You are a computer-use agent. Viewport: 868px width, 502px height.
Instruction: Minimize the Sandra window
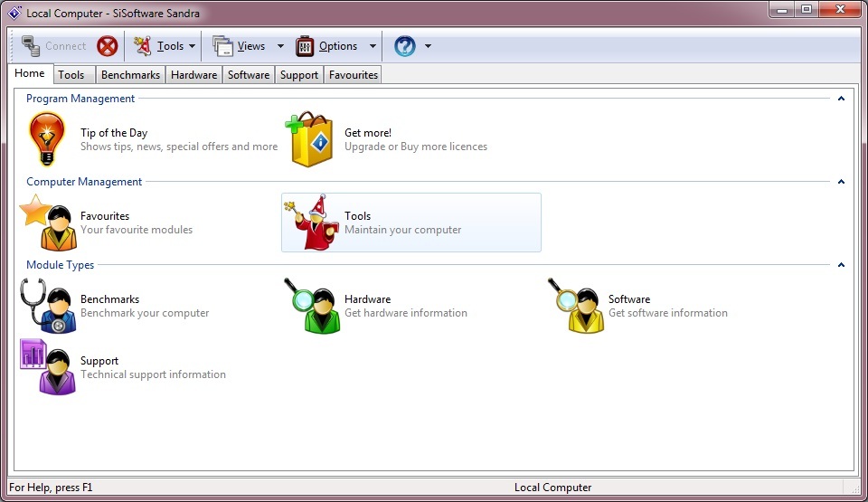pyautogui.click(x=781, y=9)
